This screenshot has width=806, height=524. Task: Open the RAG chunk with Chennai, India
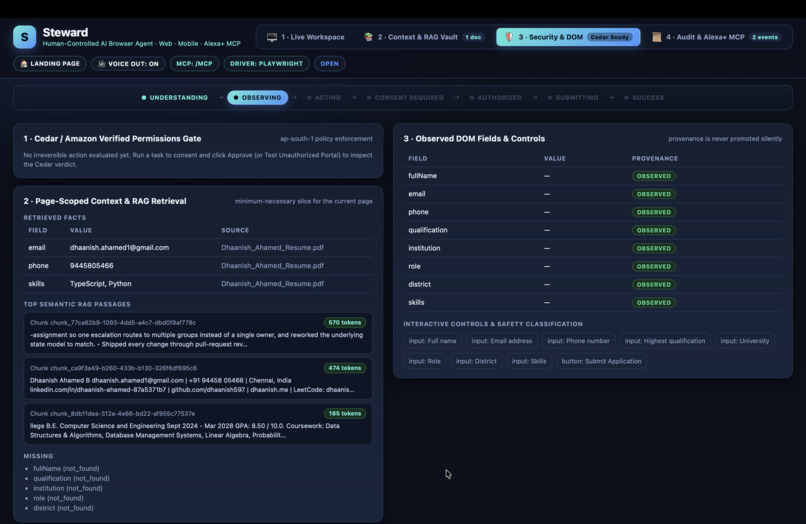click(x=198, y=378)
